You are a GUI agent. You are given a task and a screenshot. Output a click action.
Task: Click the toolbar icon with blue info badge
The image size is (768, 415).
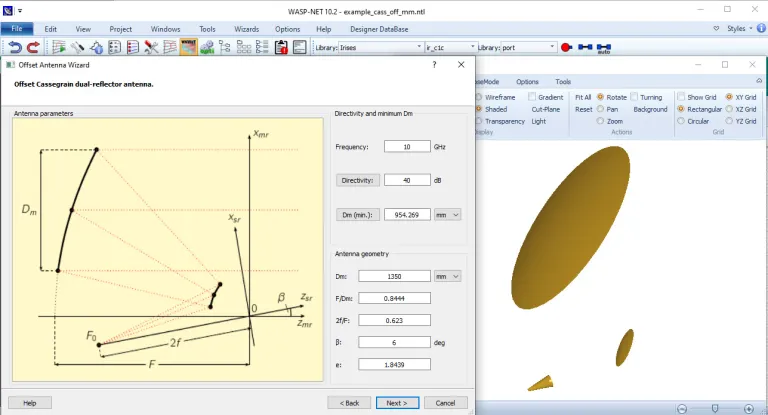(x=96, y=47)
